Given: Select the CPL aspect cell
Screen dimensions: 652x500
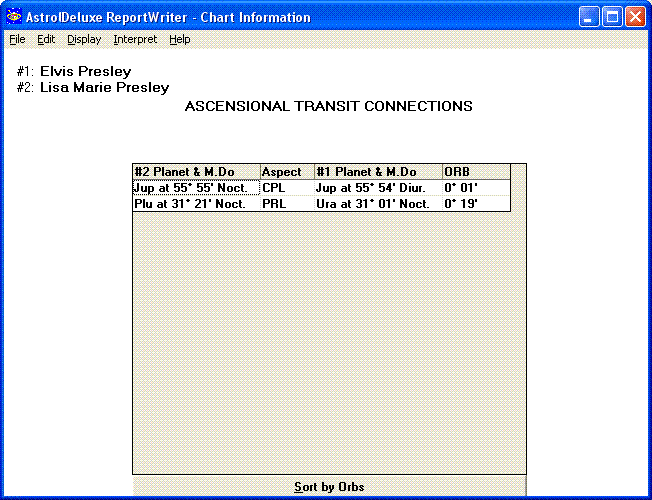Looking at the screenshot, I should tap(287, 188).
